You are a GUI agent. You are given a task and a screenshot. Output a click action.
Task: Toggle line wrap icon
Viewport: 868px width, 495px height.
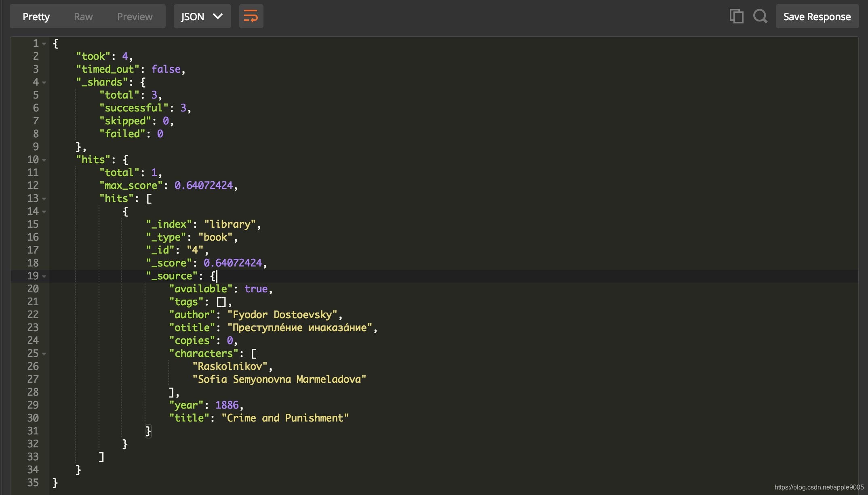(x=251, y=17)
